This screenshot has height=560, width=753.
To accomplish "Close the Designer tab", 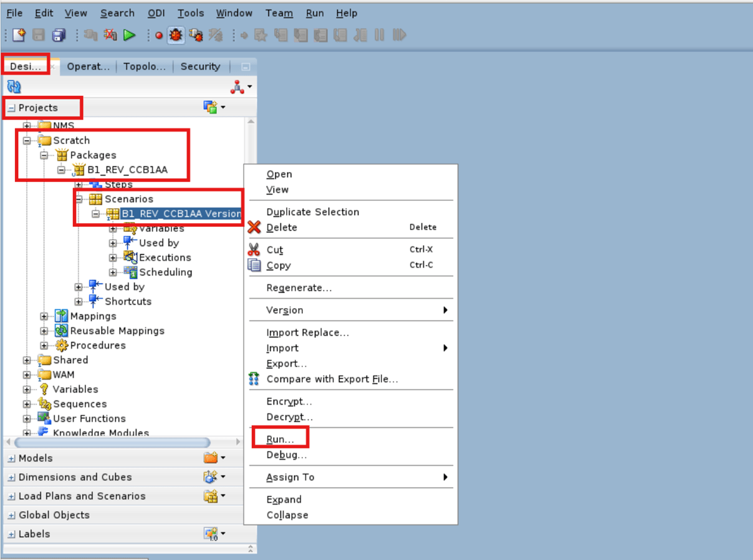I will (53, 66).
